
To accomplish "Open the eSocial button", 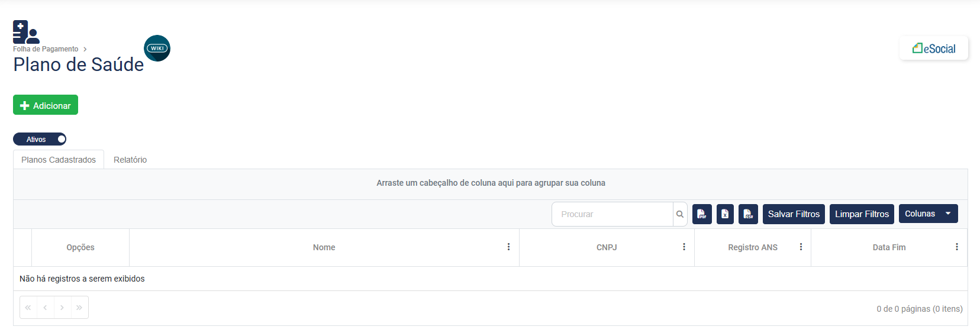I will [933, 49].
